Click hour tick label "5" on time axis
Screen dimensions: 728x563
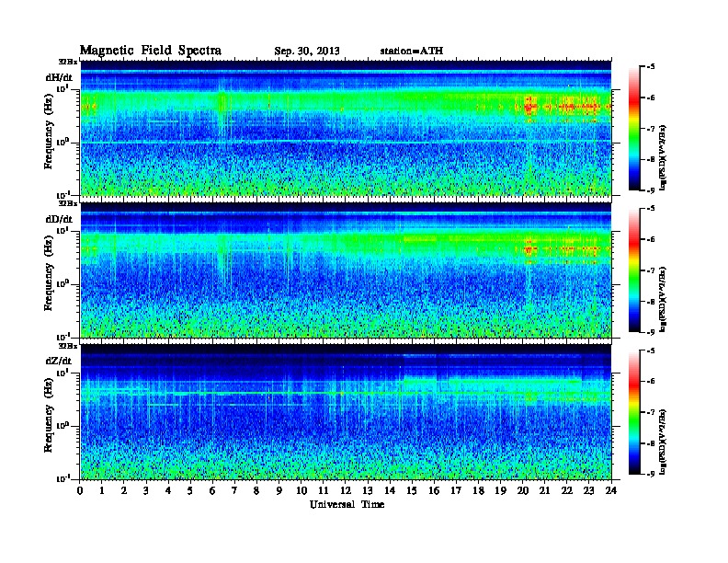[190, 490]
